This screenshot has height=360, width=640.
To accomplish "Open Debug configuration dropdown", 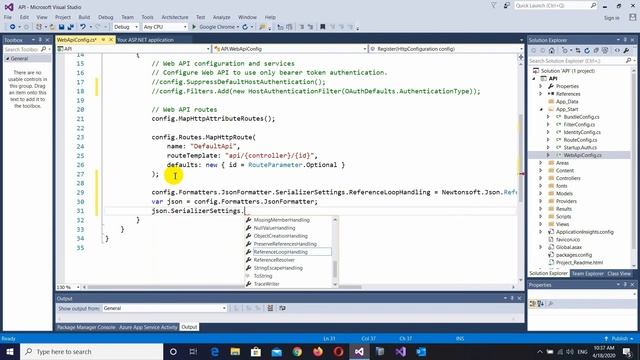I will 126,27.
